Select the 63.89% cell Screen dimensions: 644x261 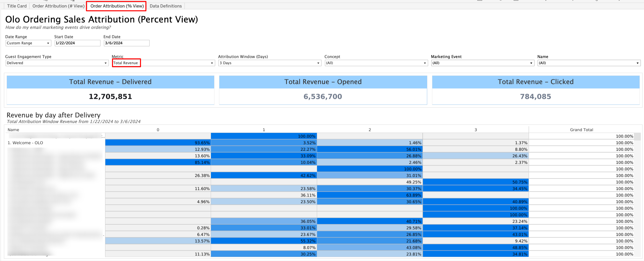point(370,195)
